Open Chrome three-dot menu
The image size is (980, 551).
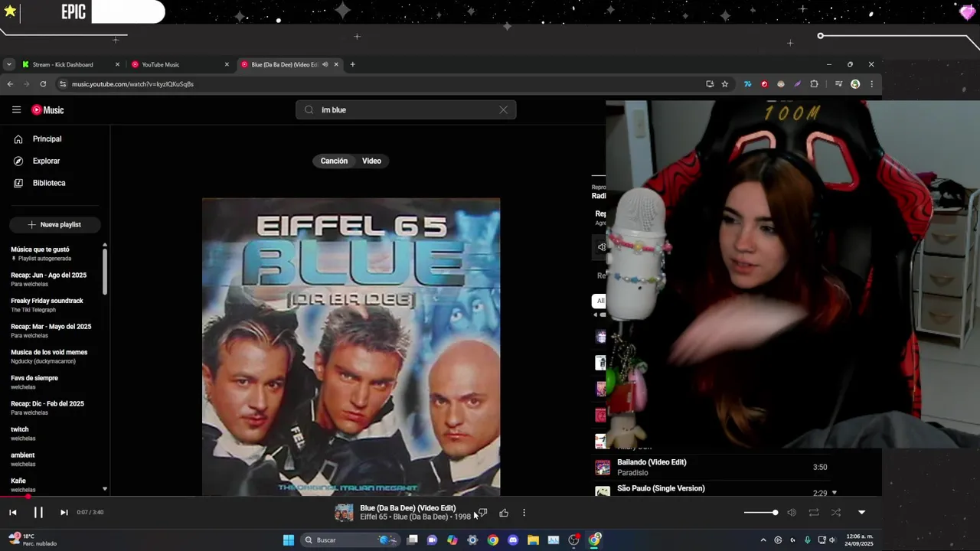[871, 84]
